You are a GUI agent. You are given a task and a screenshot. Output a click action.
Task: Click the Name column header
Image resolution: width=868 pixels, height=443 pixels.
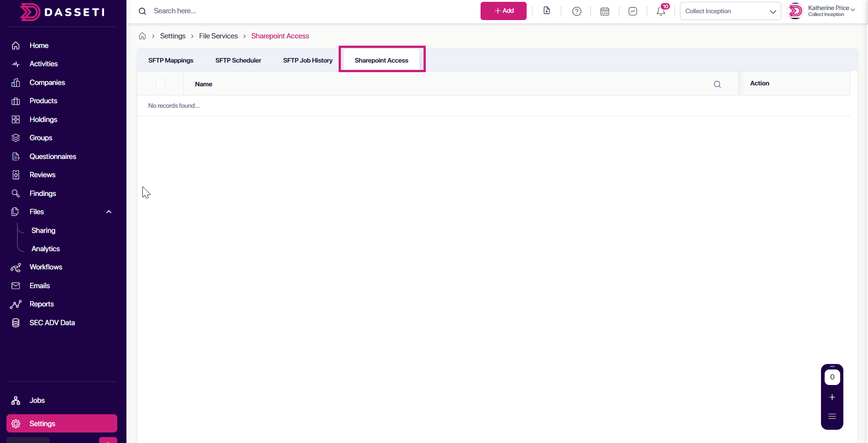pyautogui.click(x=204, y=84)
